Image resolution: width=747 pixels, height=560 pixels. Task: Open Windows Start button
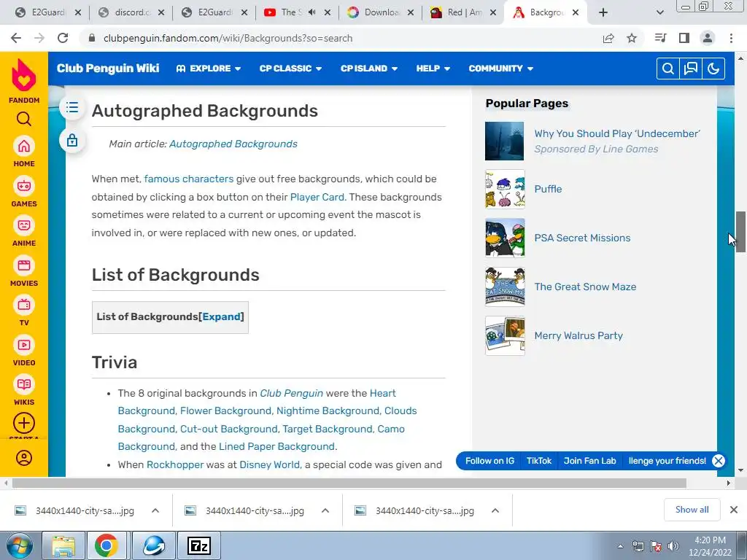(19, 546)
